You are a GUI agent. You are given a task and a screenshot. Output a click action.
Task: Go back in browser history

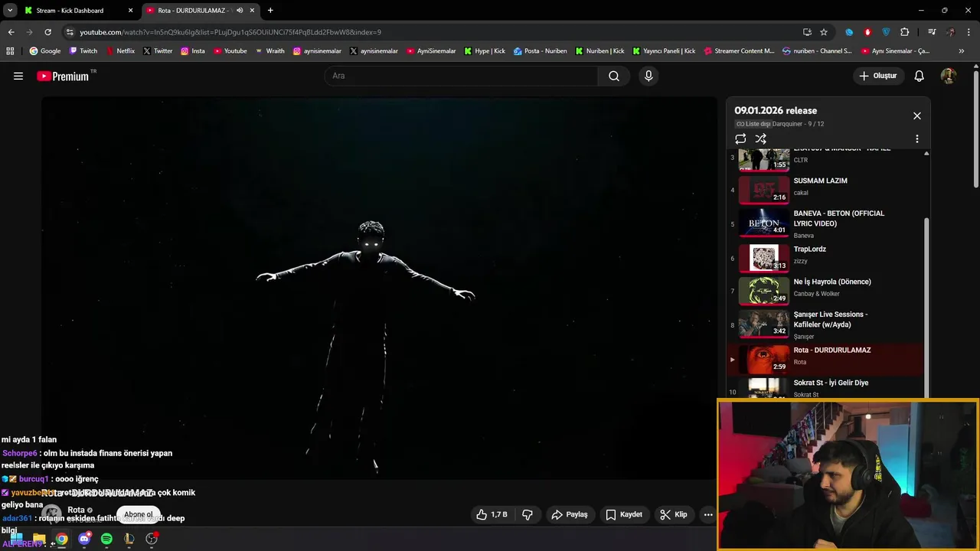tap(11, 32)
